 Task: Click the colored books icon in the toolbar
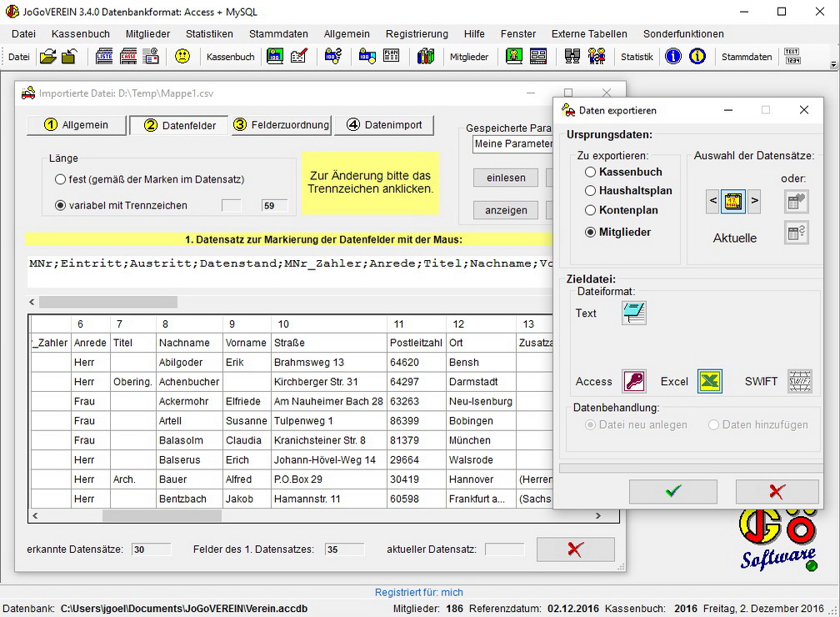coord(426,57)
